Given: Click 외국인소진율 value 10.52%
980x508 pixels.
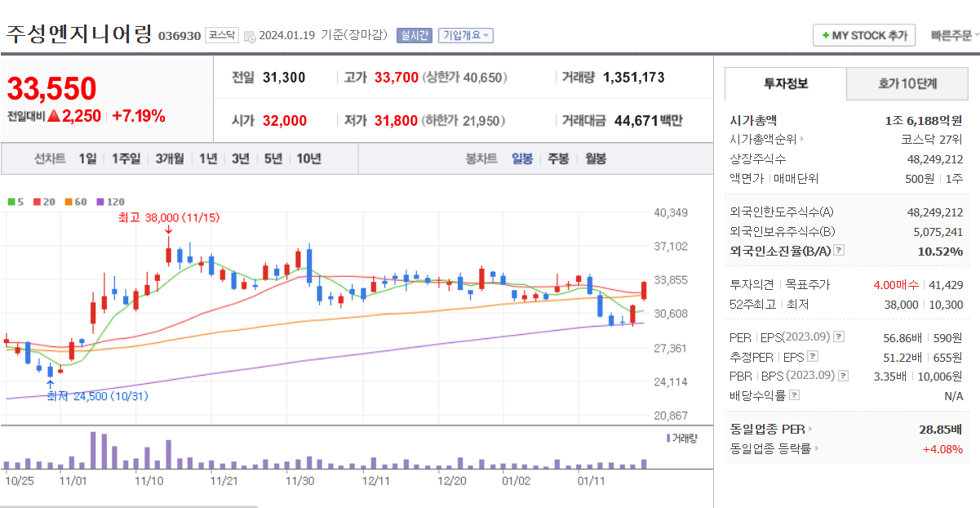Looking at the screenshot, I should 940,251.
